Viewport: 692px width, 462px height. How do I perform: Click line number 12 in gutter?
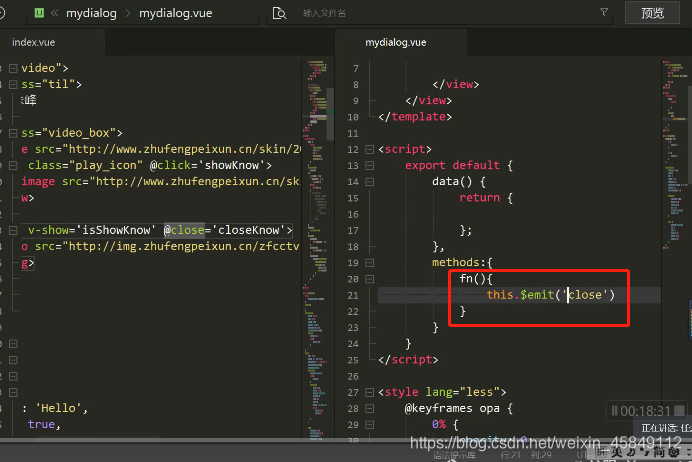tap(353, 149)
